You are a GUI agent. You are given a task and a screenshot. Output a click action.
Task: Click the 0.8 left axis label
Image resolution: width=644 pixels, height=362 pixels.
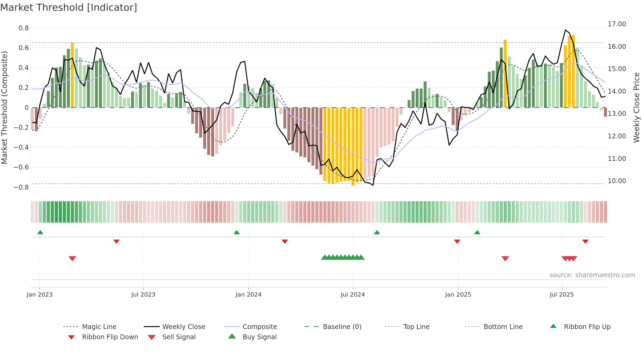pos(24,28)
